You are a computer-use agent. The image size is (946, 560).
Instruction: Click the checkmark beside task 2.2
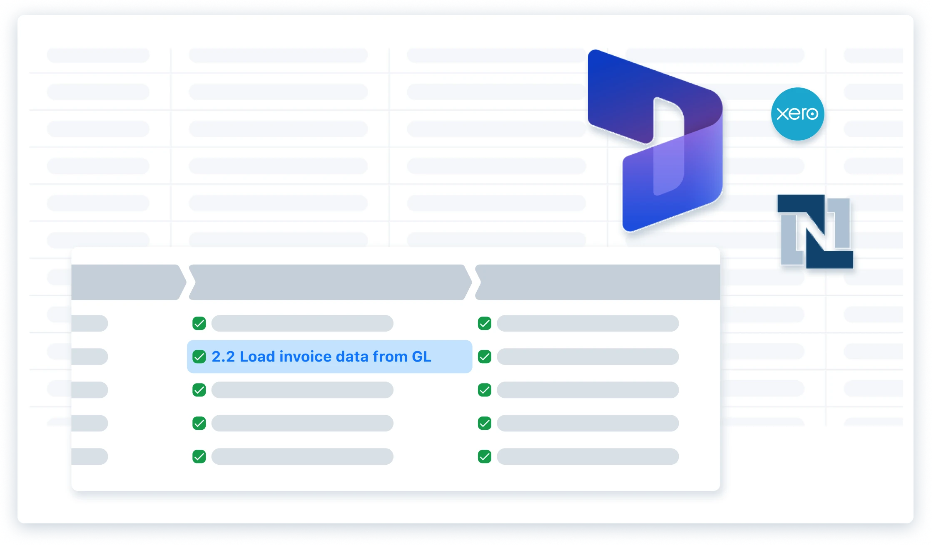199,357
